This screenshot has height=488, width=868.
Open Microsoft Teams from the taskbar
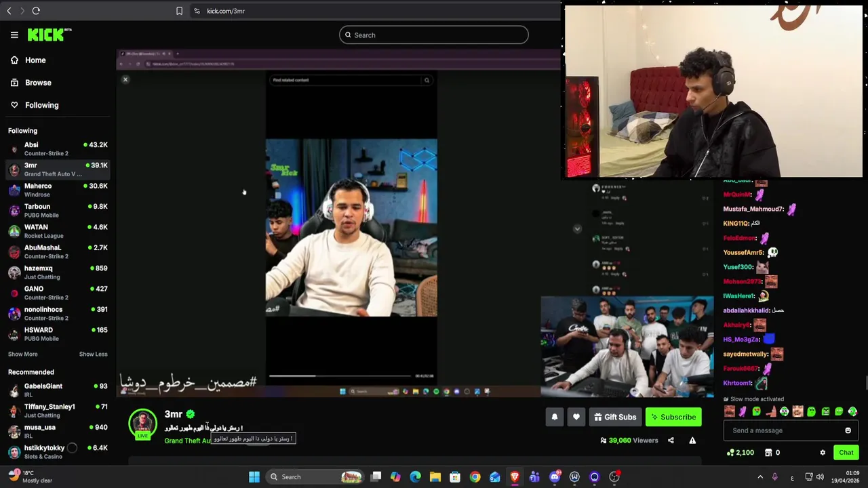534,477
